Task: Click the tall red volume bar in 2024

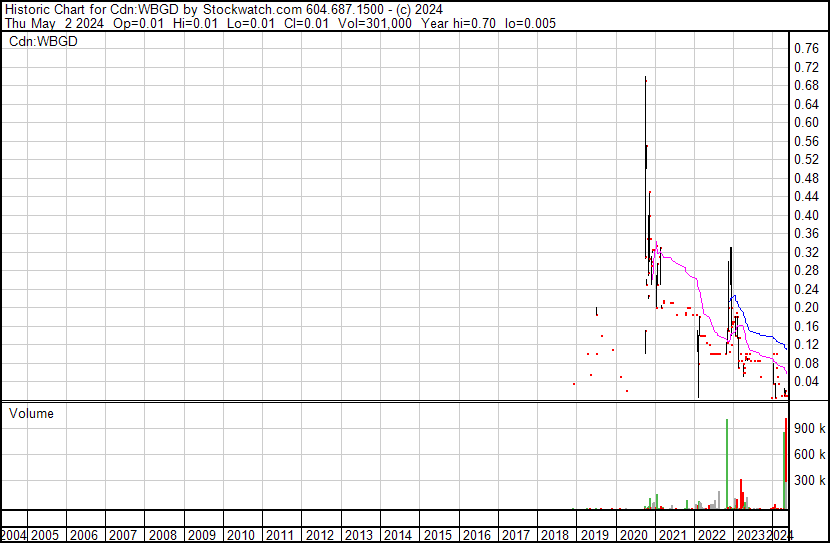Action: 786,450
